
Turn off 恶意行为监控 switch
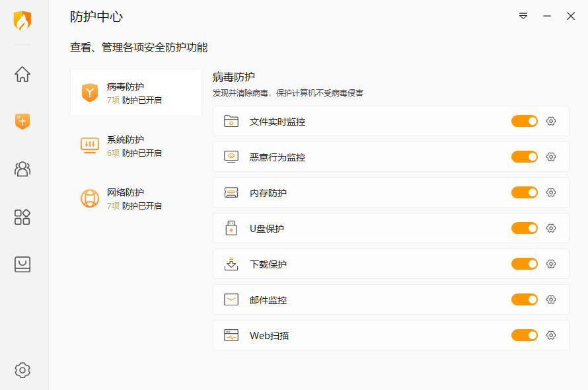click(x=525, y=157)
